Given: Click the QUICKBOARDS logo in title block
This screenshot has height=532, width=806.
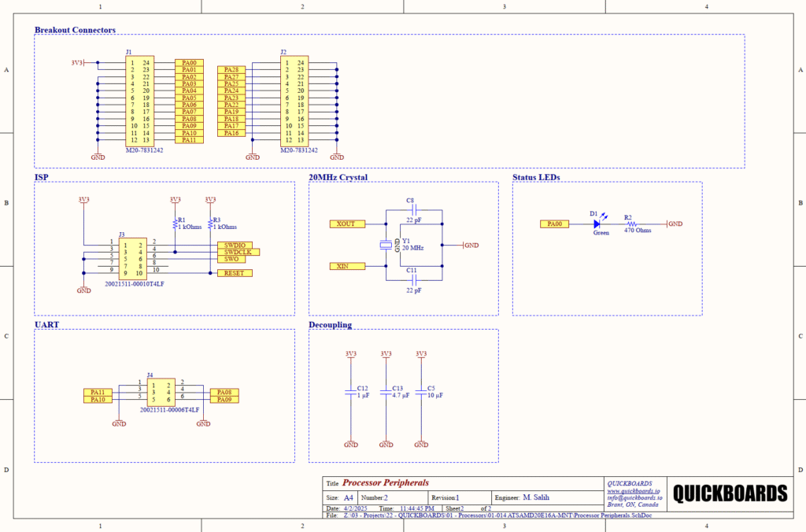Looking at the screenshot, I should 730,493.
